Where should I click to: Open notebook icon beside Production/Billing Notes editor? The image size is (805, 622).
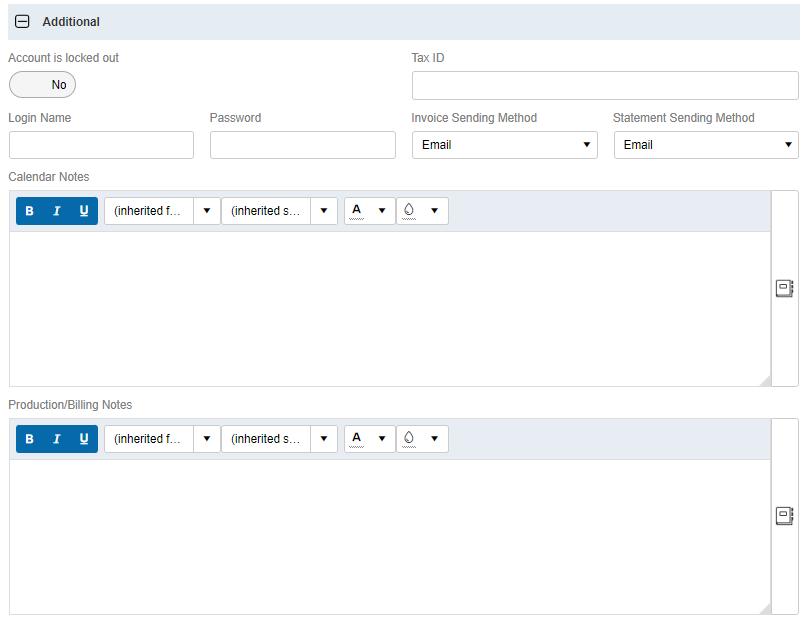pyautogui.click(x=784, y=516)
